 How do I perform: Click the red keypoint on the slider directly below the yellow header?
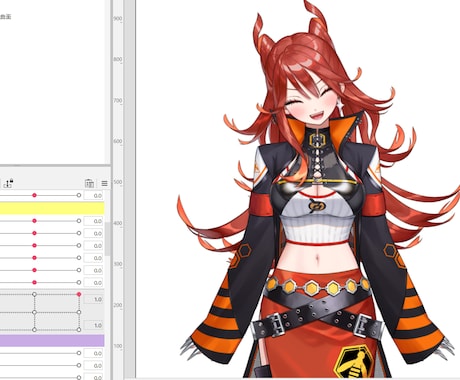(34, 221)
